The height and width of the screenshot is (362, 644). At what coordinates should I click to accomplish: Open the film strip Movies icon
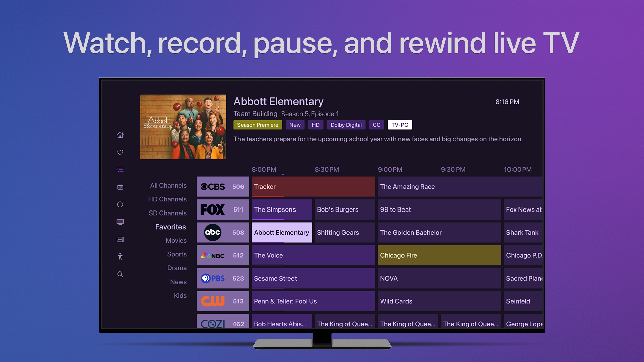tap(120, 239)
